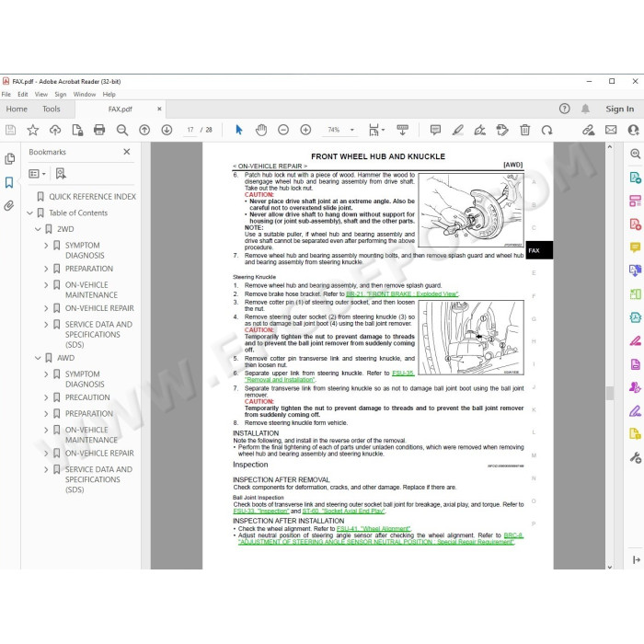Collapse the AWD bookmark branch

pos(38,358)
